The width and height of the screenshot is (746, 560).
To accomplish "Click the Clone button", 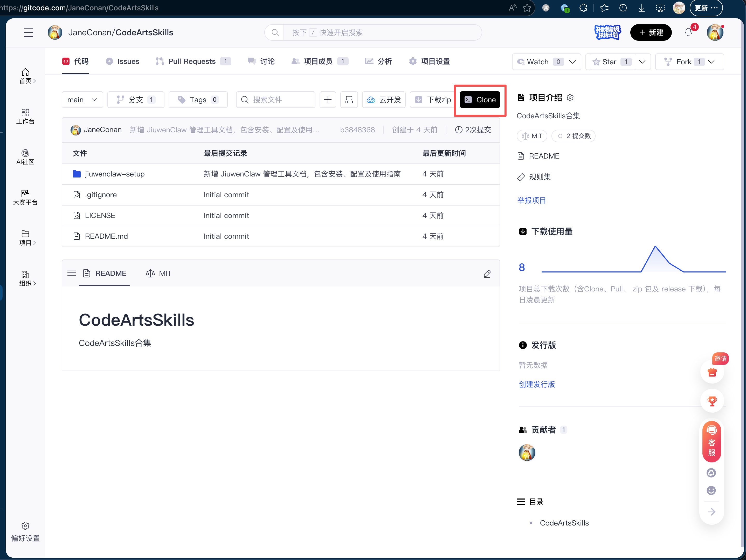I will (x=480, y=100).
